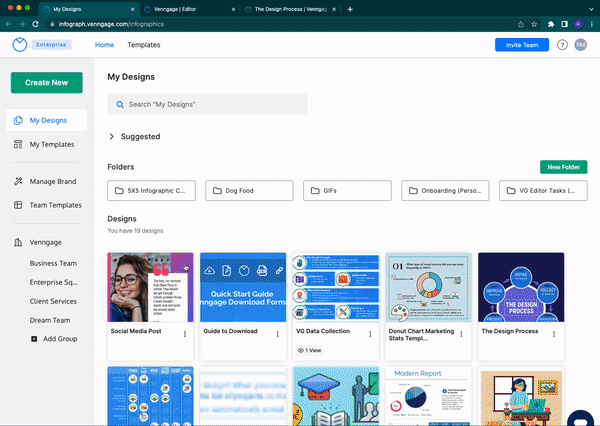Viewport: 600px width, 426px height.
Task: Click the Team Templates grid icon
Action: click(18, 205)
